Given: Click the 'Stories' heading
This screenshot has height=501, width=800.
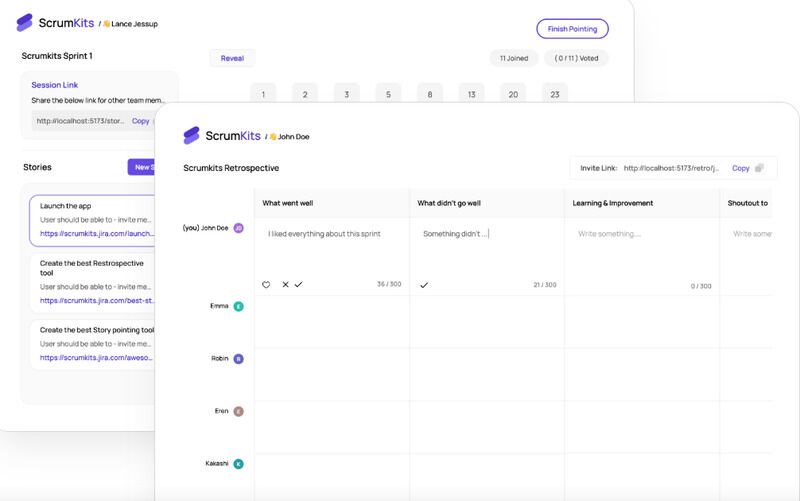Looking at the screenshot, I should 37,167.
